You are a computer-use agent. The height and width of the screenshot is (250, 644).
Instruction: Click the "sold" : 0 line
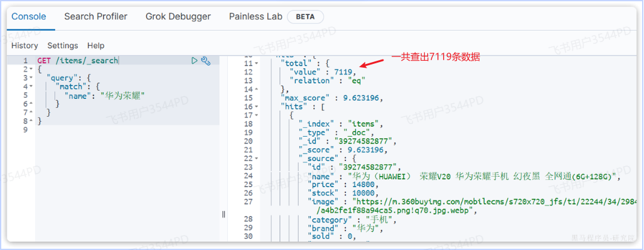click(x=332, y=236)
